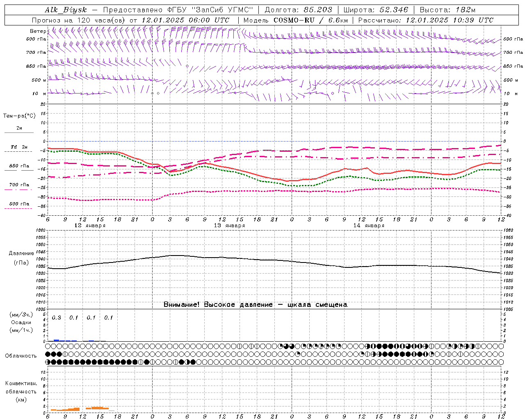Click the "Давление" pressure panel label

click(21, 253)
